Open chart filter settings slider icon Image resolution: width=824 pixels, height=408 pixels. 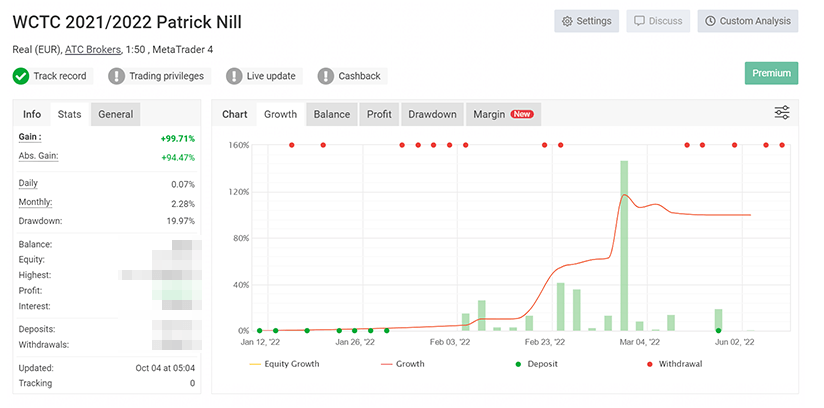(x=782, y=113)
